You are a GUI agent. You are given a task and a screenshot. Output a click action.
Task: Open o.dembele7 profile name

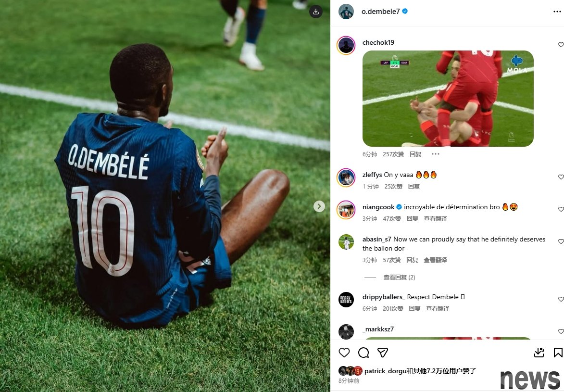[x=380, y=12]
